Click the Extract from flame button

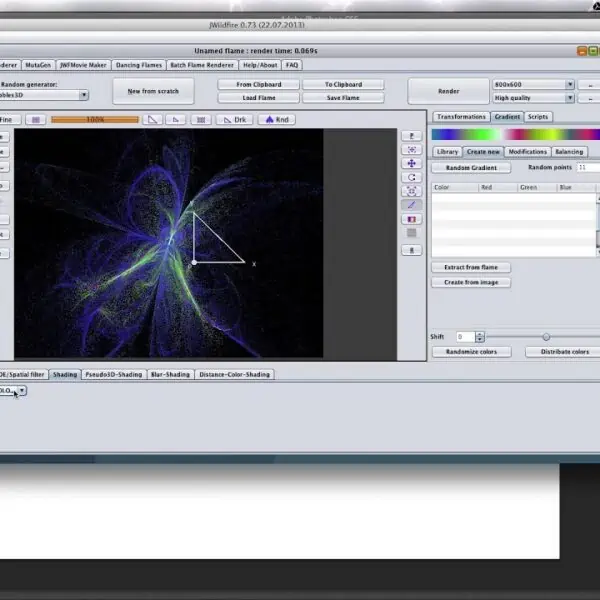click(x=471, y=267)
